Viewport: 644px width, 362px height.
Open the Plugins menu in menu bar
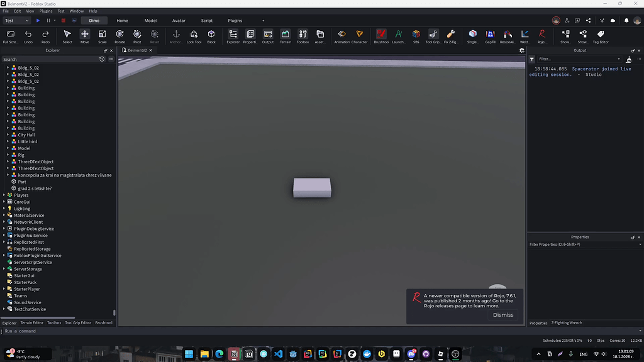[45, 11]
